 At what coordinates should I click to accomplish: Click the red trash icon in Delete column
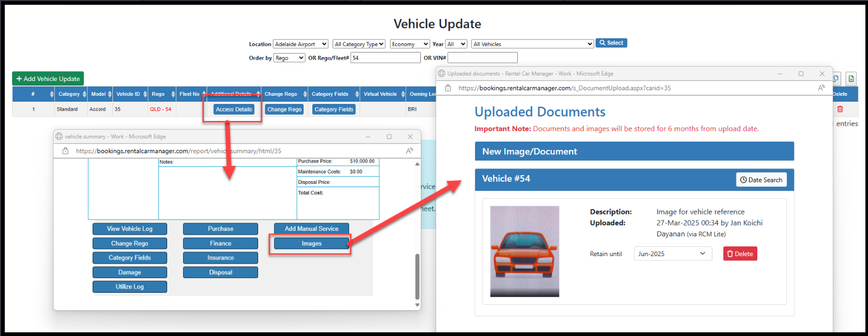point(840,109)
